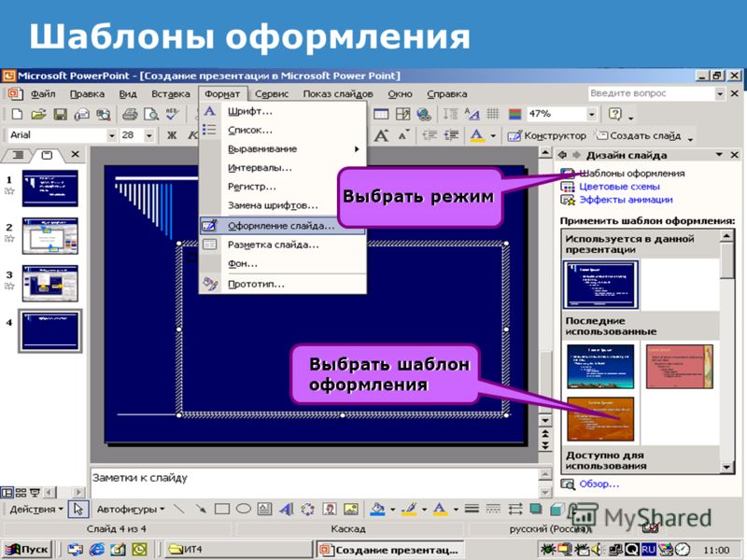The image size is (747, 560).
Task: Open the font size 28 dropdown
Action: (149, 135)
